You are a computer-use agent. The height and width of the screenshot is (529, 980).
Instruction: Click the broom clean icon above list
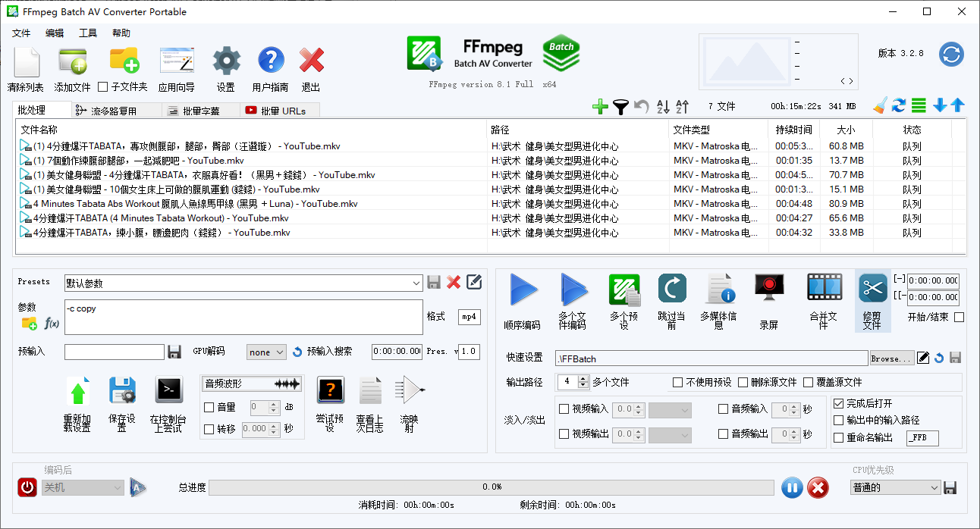(880, 106)
